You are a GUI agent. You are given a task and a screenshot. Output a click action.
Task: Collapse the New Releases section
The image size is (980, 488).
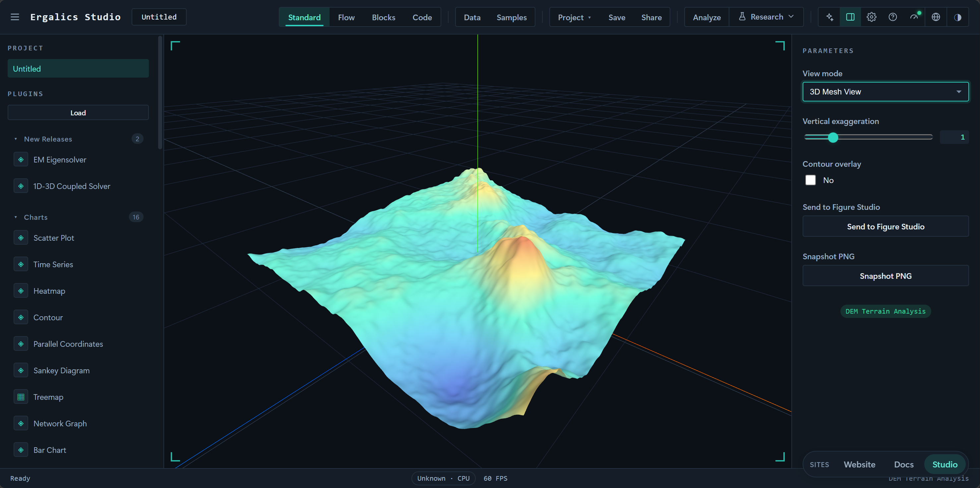click(16, 139)
